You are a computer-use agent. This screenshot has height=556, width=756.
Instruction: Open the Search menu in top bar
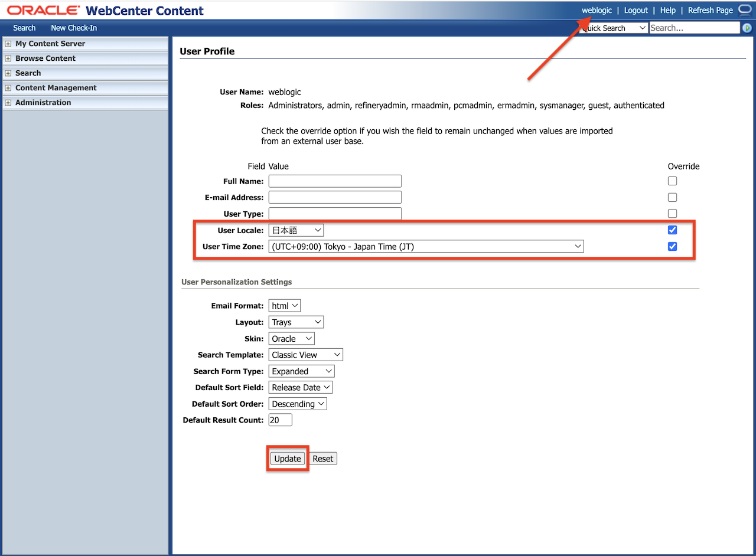(x=24, y=28)
